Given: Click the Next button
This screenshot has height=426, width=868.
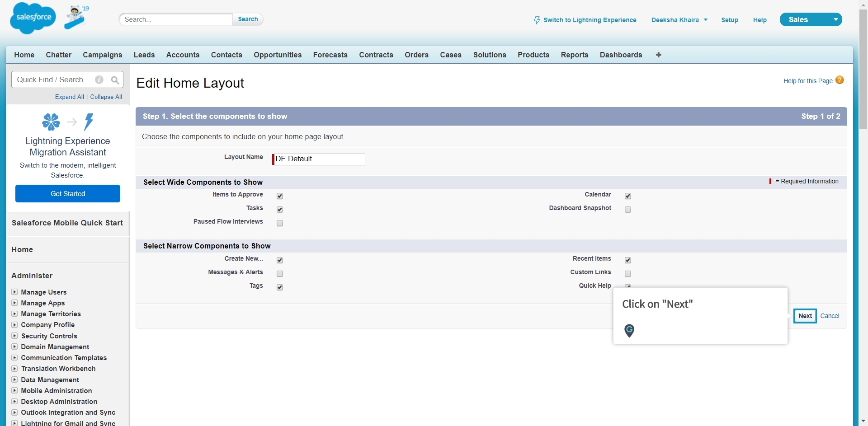Looking at the screenshot, I should (805, 316).
